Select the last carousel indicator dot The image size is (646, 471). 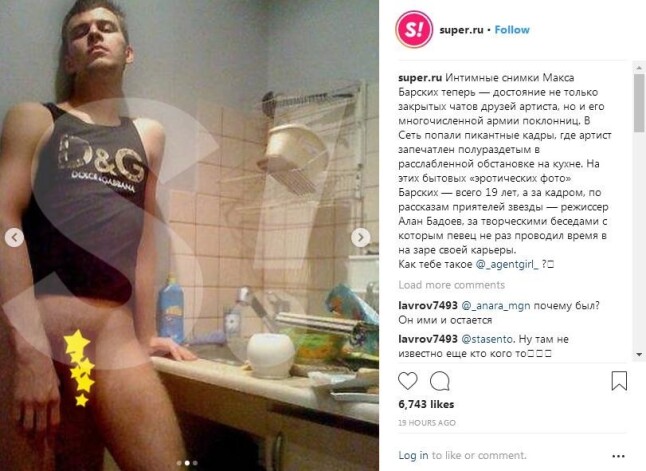click(x=195, y=463)
